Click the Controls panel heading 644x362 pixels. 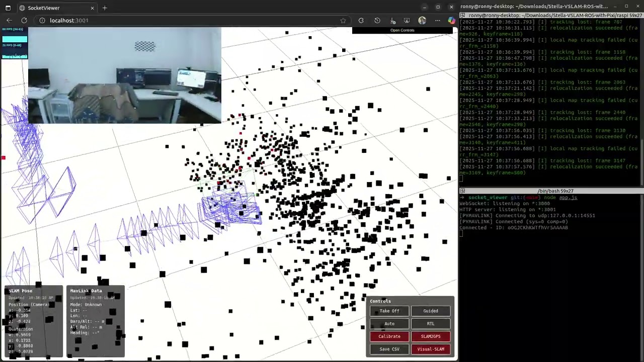[x=380, y=301]
